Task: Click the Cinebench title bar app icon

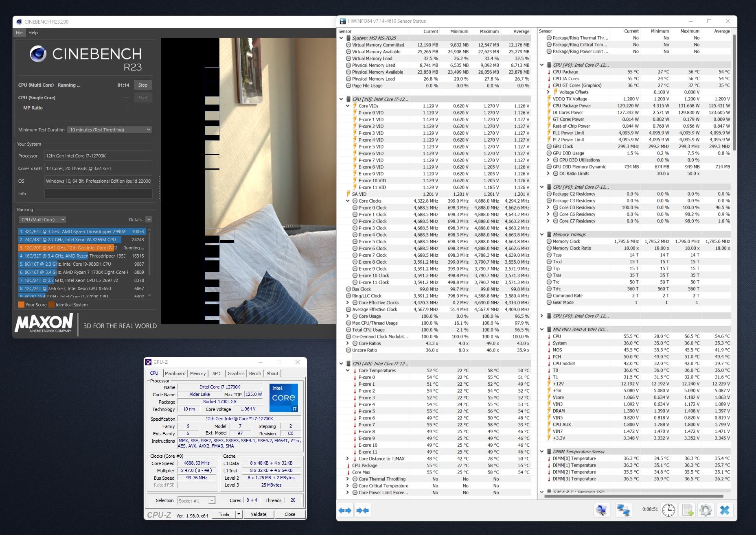Action: point(19,22)
